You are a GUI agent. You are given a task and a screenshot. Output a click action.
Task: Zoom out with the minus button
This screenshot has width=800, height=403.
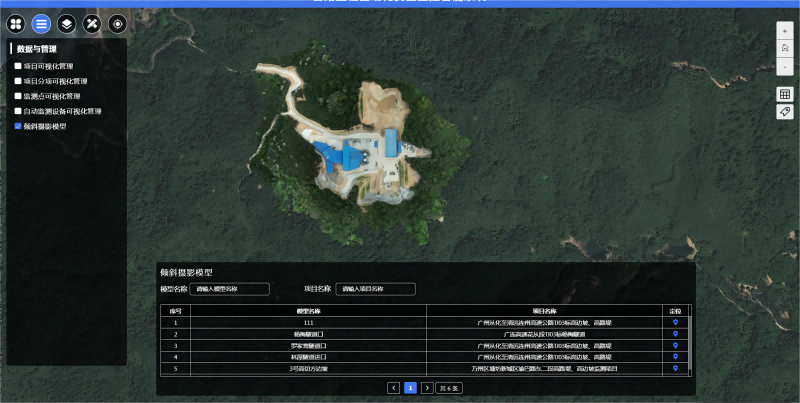tap(785, 67)
